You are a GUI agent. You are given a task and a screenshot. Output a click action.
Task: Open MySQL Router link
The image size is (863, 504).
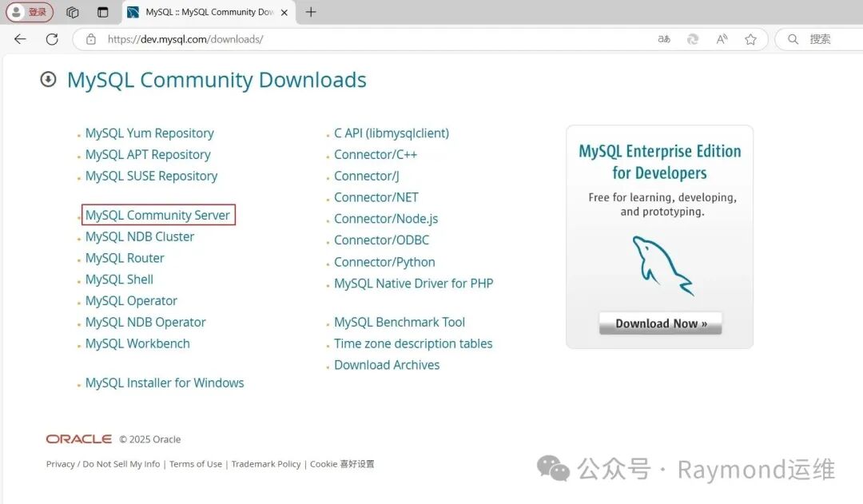(125, 258)
